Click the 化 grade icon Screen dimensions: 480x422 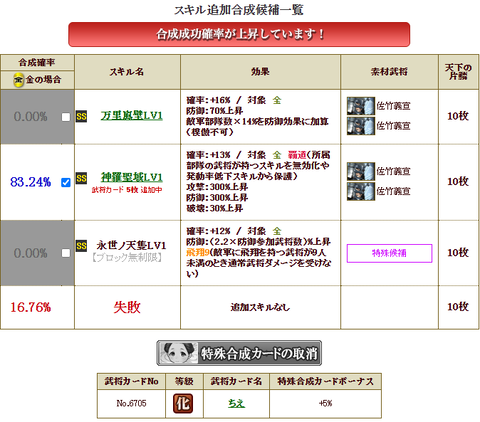[x=183, y=404]
